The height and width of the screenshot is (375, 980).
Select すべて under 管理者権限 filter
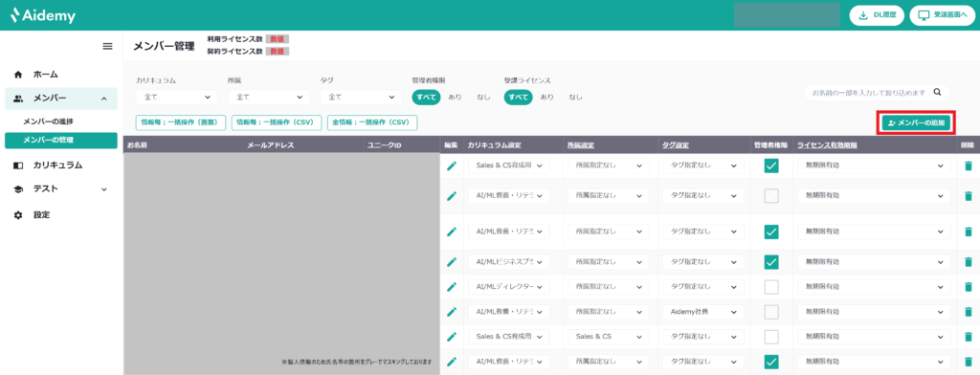coord(426,98)
